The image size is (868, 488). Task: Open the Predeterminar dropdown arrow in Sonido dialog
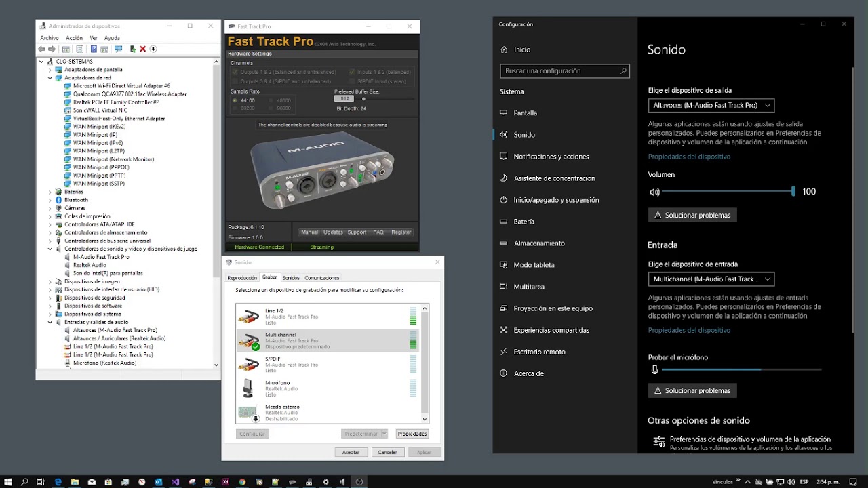tap(384, 434)
